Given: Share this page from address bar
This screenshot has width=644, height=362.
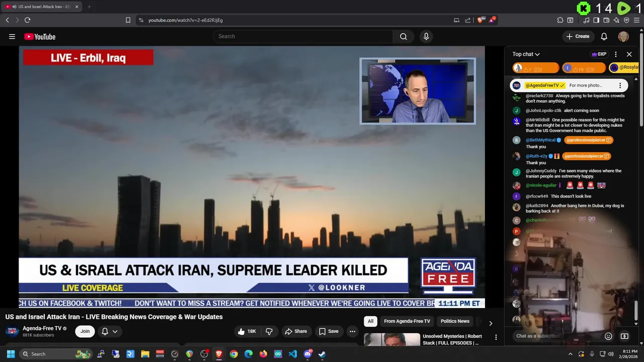Looking at the screenshot, I should [x=468, y=20].
